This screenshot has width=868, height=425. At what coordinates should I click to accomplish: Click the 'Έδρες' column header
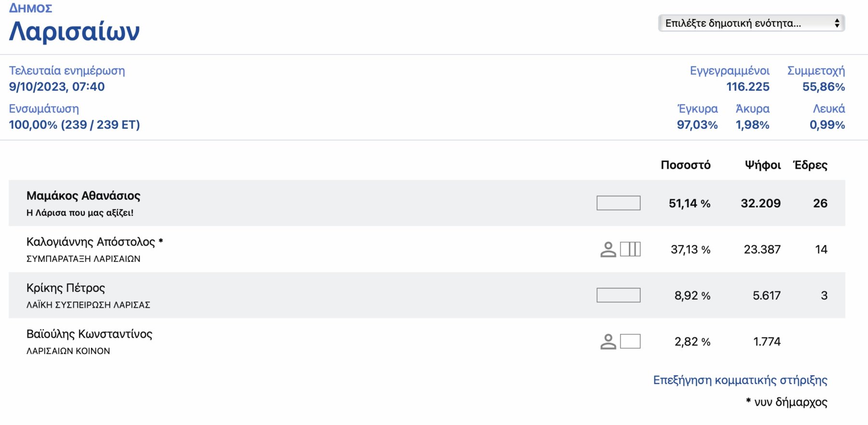tap(810, 165)
